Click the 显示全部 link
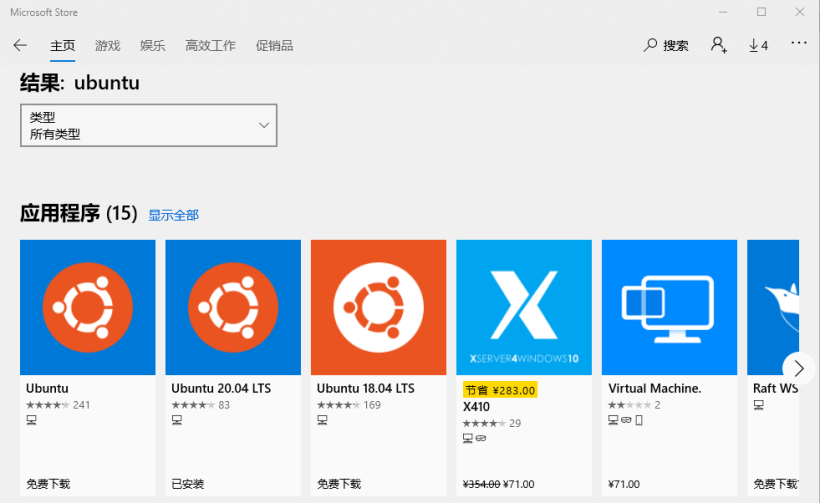 pos(173,215)
